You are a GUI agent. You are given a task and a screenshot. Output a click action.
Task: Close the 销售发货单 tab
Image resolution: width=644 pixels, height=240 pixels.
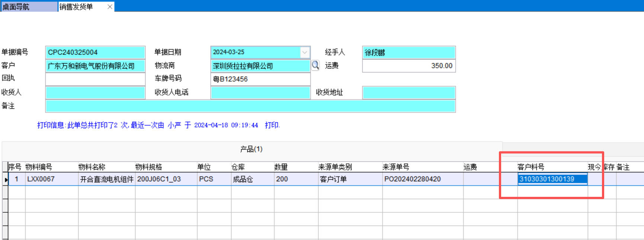tap(110, 7)
